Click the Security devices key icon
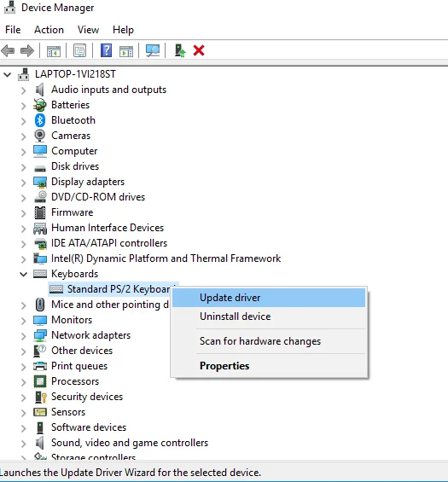 pos(40,397)
